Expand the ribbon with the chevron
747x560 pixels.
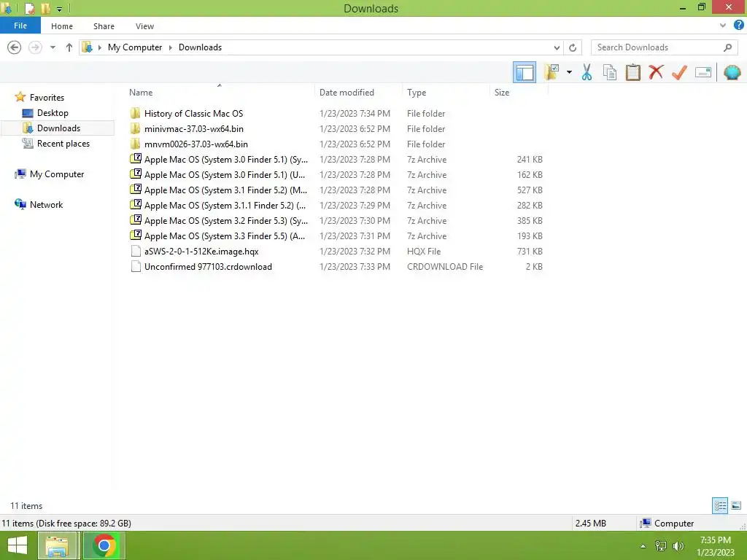point(723,26)
